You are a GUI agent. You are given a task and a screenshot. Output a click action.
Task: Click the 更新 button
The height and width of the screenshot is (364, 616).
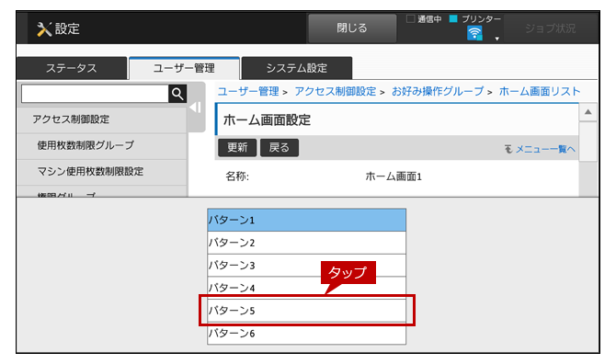click(237, 148)
